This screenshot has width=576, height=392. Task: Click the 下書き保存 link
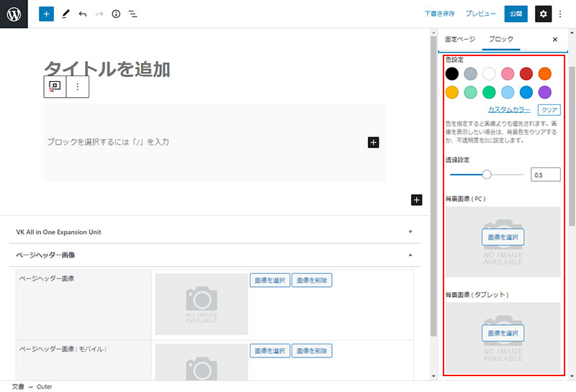coord(439,14)
